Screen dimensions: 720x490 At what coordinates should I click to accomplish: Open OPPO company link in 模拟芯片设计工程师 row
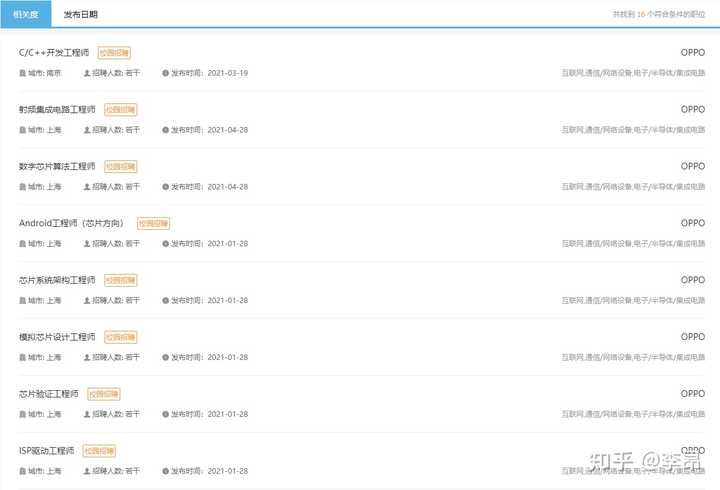[693, 337]
